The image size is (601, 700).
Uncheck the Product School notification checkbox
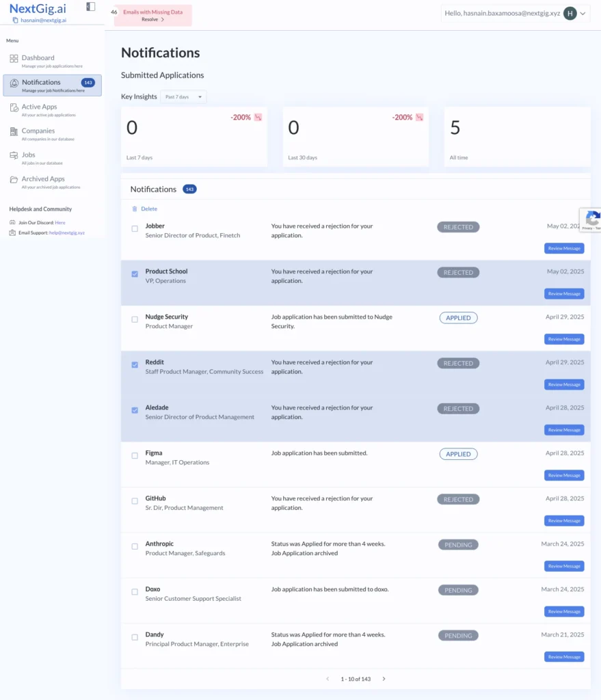click(x=135, y=274)
